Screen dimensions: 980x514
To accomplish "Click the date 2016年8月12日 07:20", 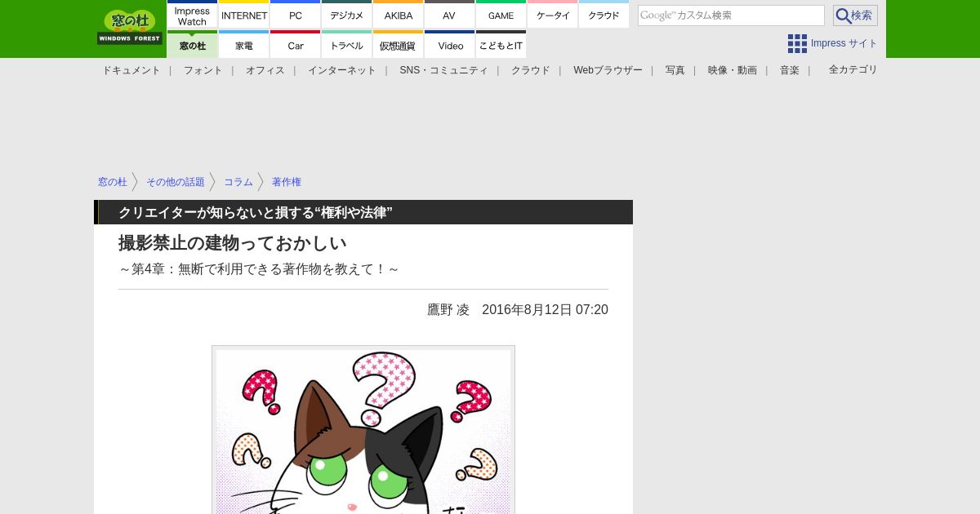I will [545, 310].
